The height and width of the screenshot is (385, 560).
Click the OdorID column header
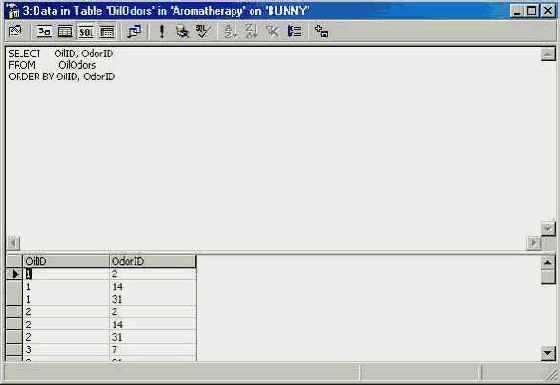click(x=152, y=261)
